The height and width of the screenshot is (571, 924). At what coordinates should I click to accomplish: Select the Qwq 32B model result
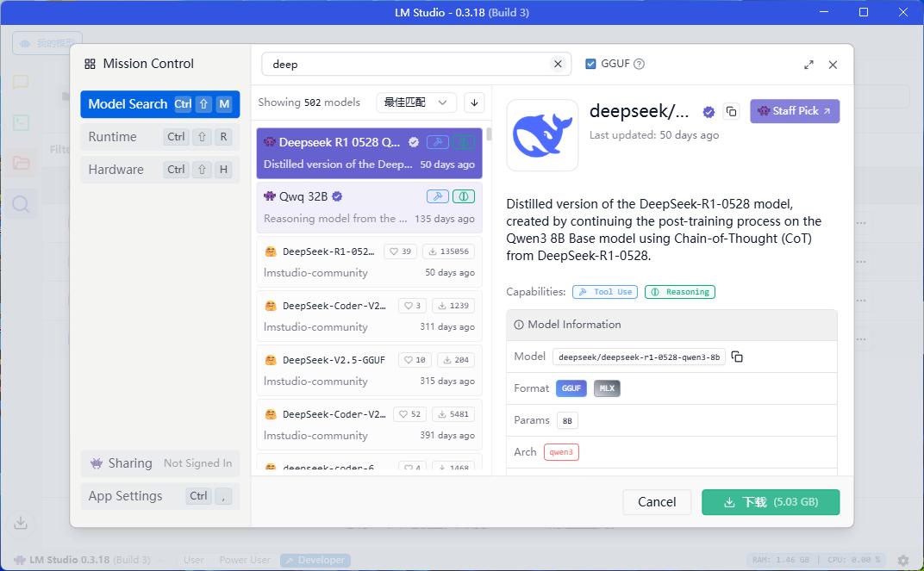coord(370,208)
